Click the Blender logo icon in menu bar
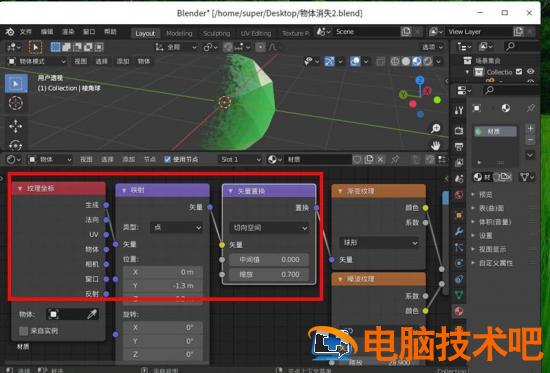 pyautogui.click(x=9, y=32)
